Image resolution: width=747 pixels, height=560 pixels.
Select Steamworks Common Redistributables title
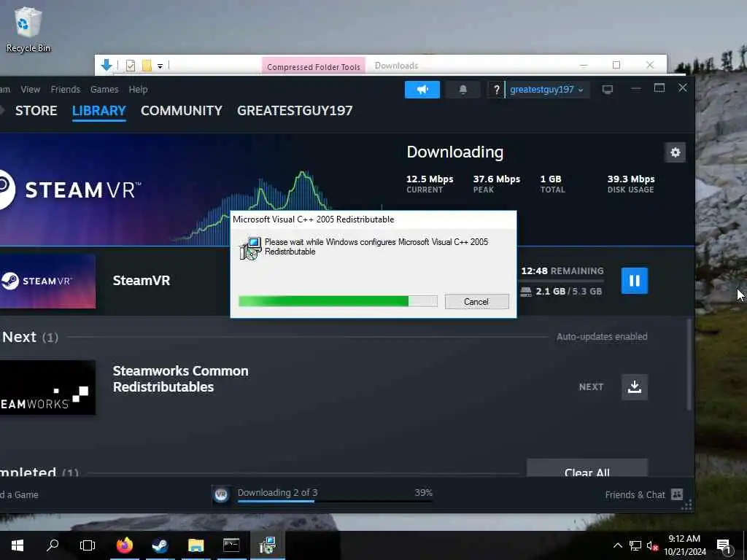[x=181, y=379]
